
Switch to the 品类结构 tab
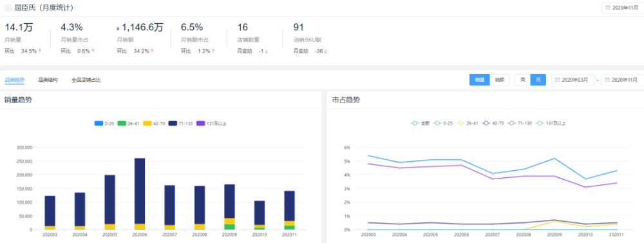pyautogui.click(x=48, y=80)
